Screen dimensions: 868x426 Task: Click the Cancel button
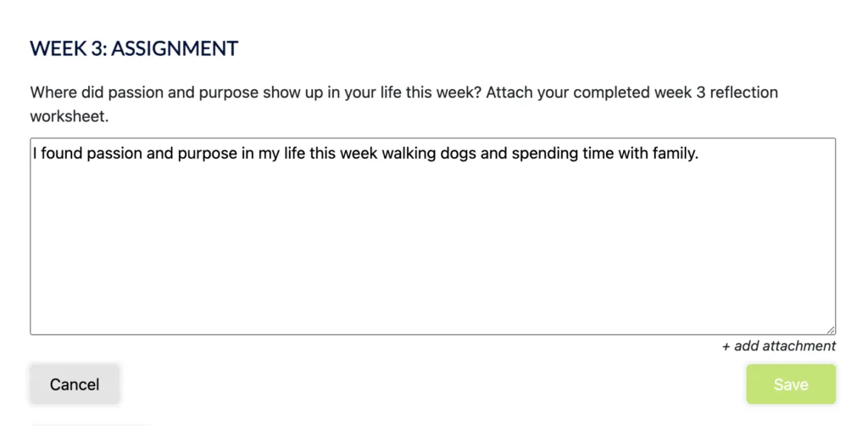coord(75,384)
